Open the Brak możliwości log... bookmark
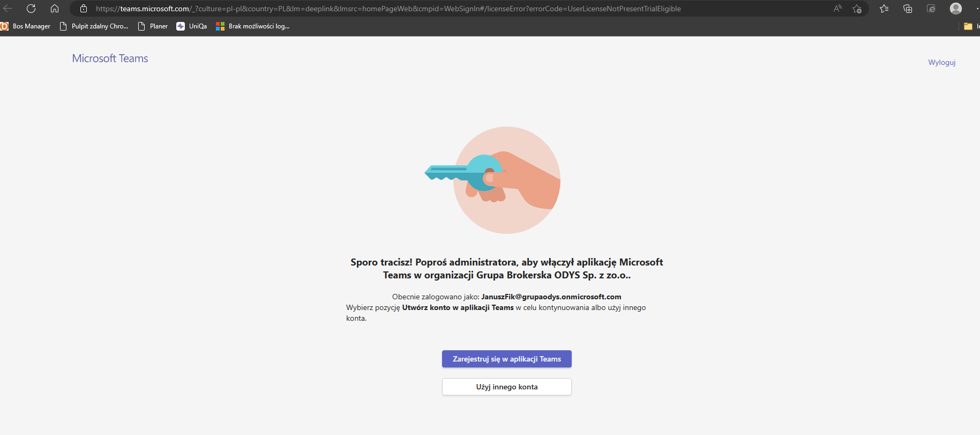This screenshot has height=435, width=980. pyautogui.click(x=253, y=26)
